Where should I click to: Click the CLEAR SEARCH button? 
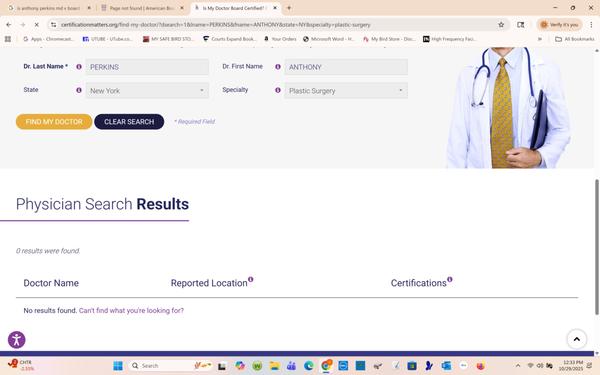coord(129,122)
